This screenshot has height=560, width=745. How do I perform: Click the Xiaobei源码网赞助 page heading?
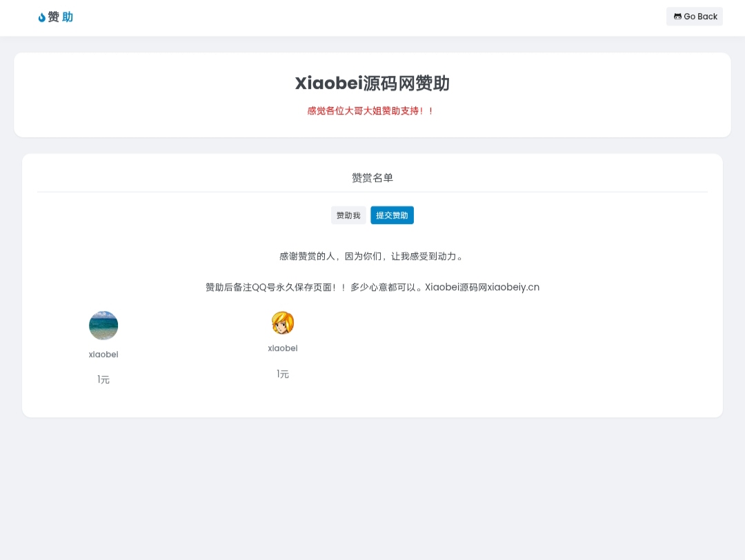372,83
